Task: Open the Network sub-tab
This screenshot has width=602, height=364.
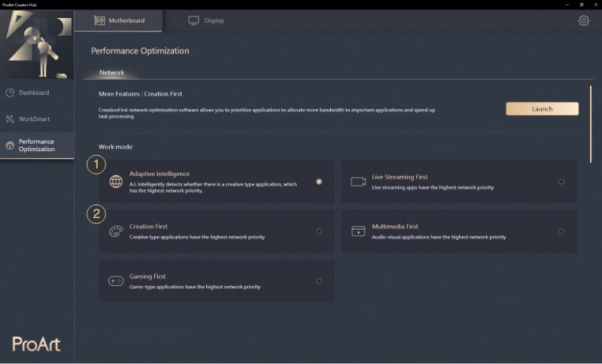Action: (112, 73)
